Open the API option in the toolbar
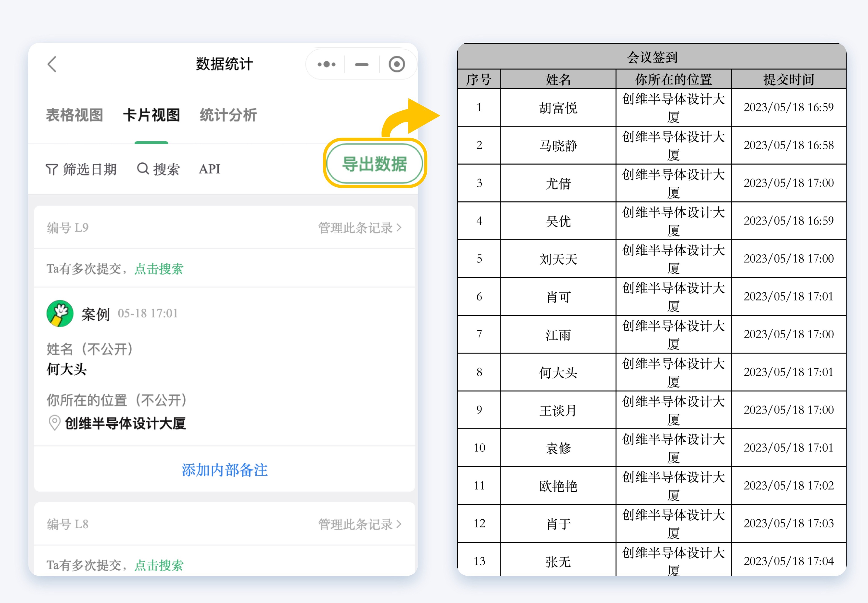 [x=209, y=169]
